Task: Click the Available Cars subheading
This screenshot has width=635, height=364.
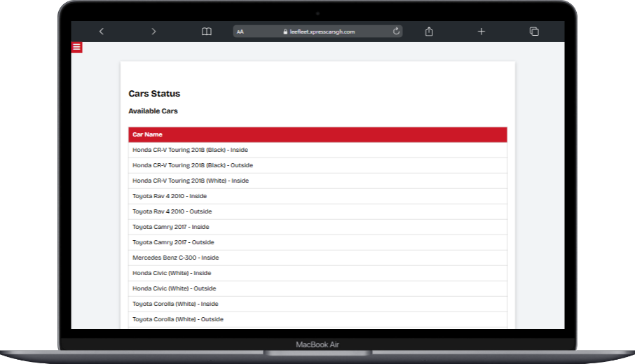Action: 153,111
